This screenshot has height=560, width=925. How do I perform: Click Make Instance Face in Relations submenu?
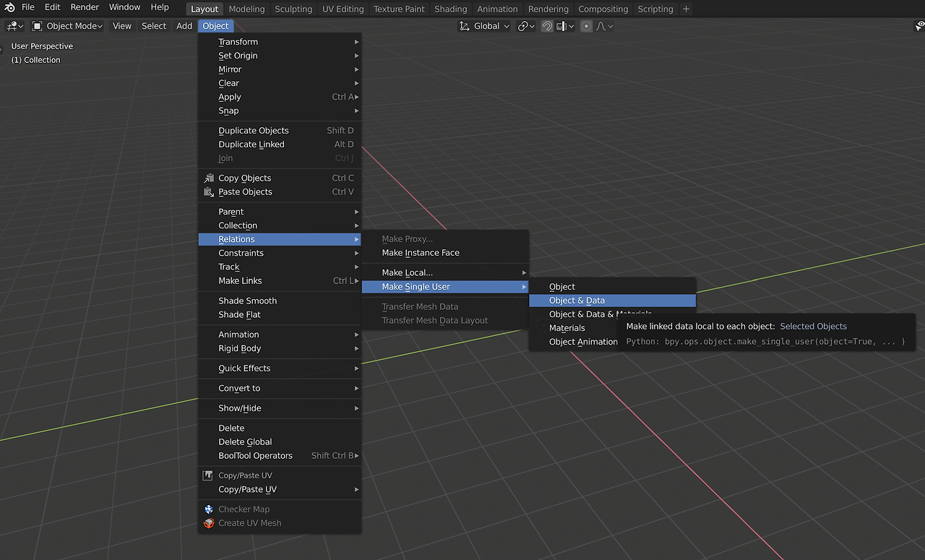[x=445, y=253]
